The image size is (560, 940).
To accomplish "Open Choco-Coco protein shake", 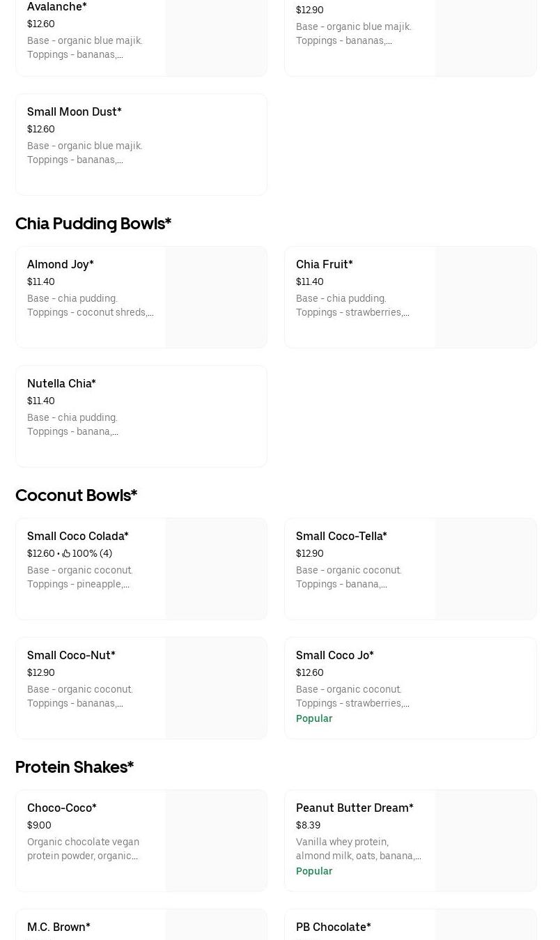I will point(62,808).
